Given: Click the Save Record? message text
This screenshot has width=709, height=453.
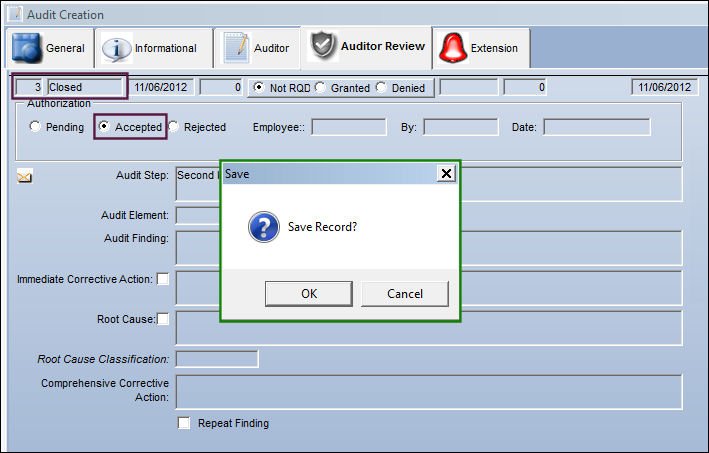Looking at the screenshot, I should pos(322,226).
